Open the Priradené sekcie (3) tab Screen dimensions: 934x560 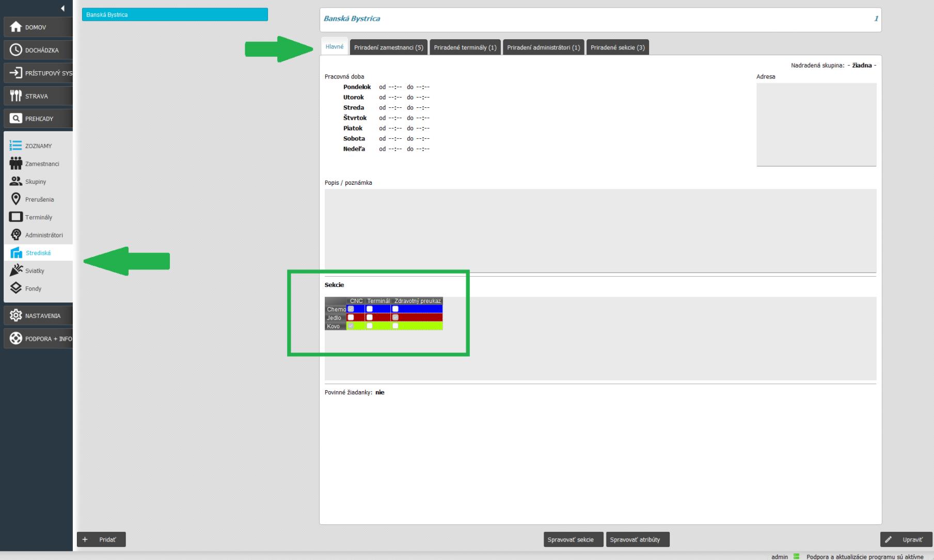pos(618,47)
